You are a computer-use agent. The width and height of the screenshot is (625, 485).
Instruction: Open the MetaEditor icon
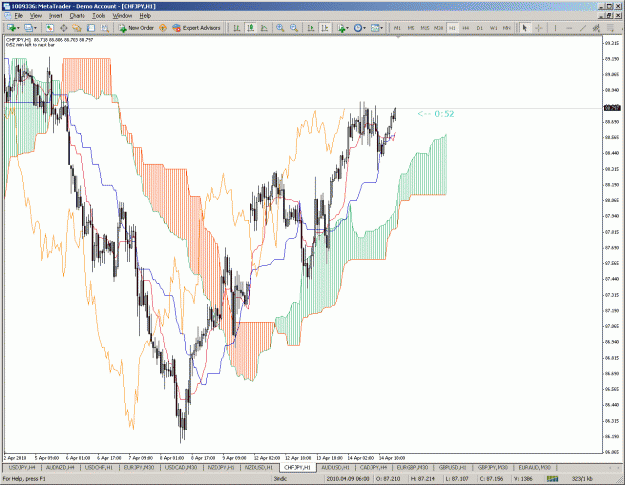click(163, 28)
